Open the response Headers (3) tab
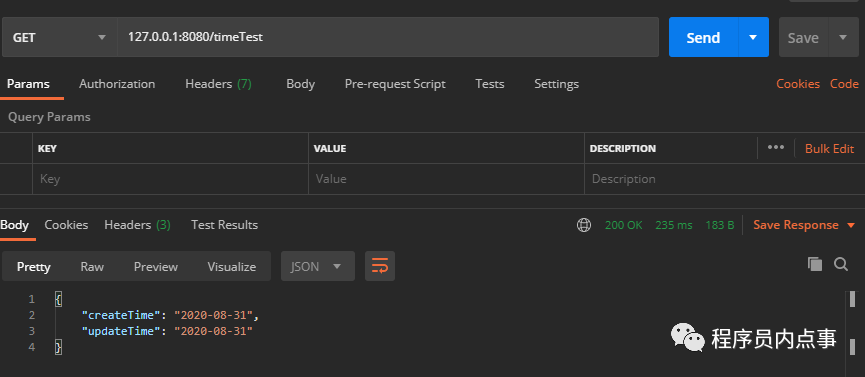Viewport: 865px width, 377px height. tap(137, 225)
